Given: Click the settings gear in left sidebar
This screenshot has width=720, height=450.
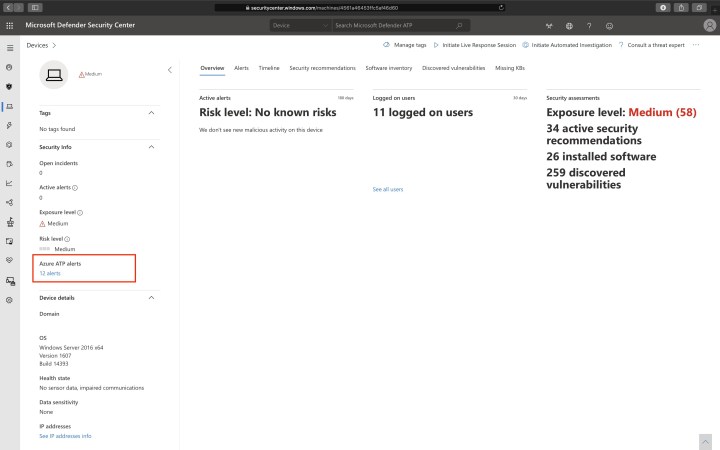Looking at the screenshot, I should click(x=10, y=300).
